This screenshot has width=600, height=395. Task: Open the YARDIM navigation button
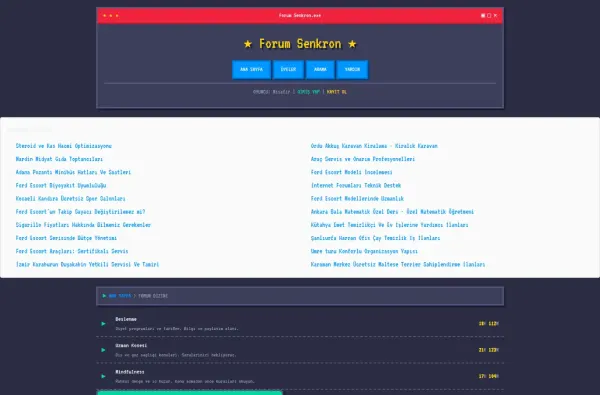352,69
